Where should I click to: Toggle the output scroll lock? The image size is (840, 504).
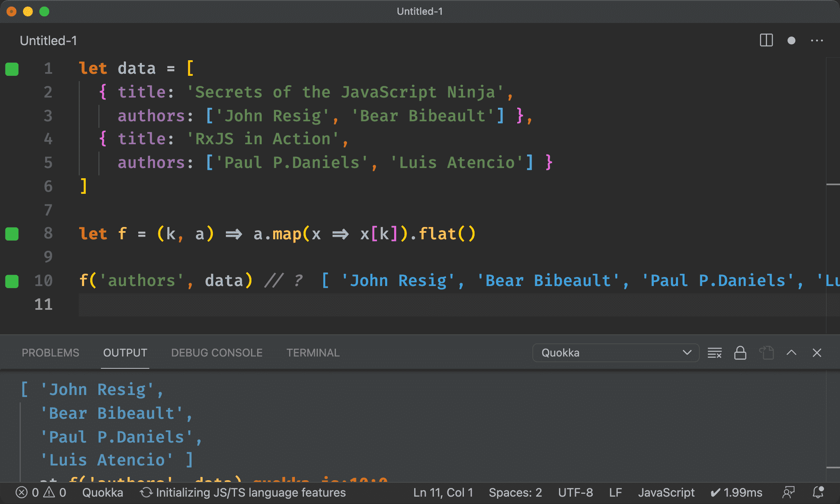click(x=740, y=353)
